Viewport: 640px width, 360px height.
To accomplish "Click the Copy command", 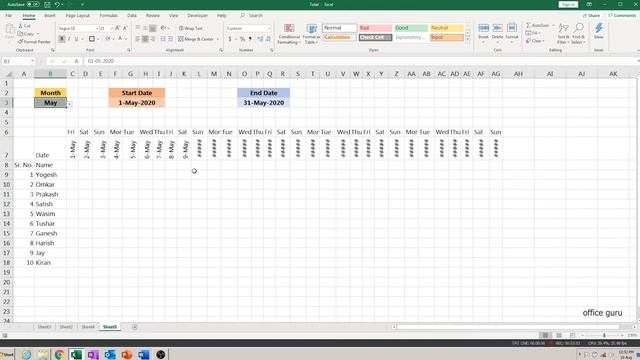I will 26,34.
